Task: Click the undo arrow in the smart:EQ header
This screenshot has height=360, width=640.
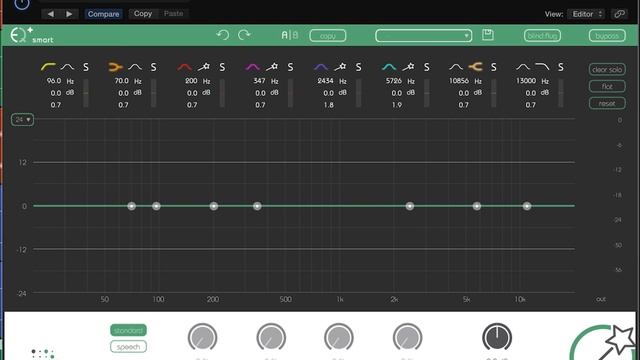Action: 222,35
